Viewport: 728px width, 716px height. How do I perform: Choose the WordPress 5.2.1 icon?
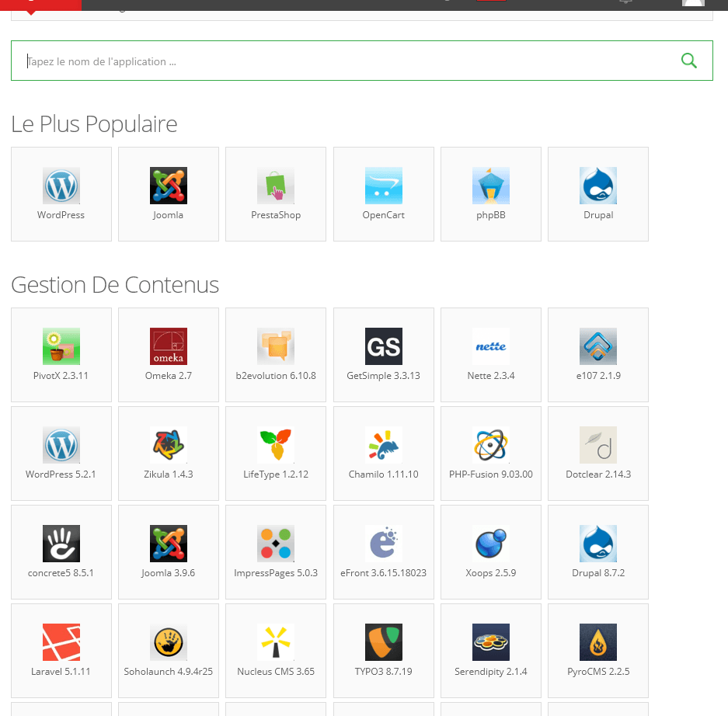click(x=61, y=445)
